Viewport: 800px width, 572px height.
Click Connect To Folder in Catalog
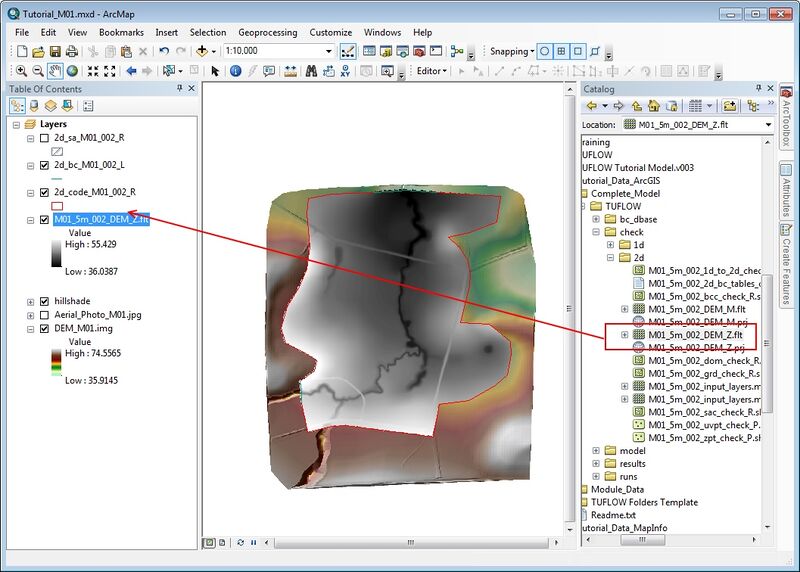pyautogui.click(x=731, y=105)
